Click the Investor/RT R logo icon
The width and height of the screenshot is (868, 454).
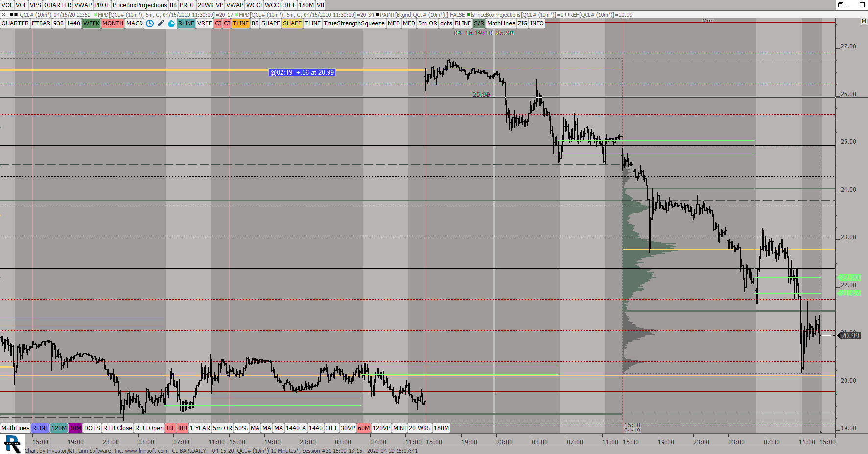click(x=12, y=444)
